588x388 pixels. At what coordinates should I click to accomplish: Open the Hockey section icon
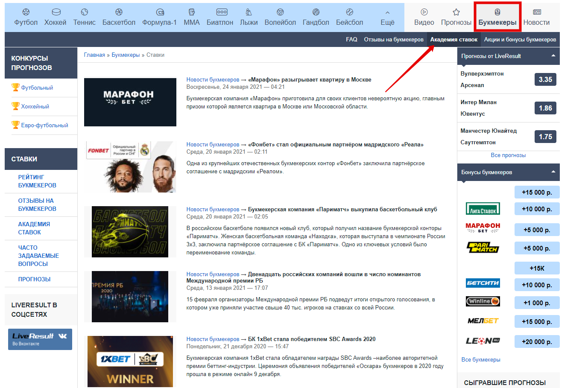coord(56,12)
